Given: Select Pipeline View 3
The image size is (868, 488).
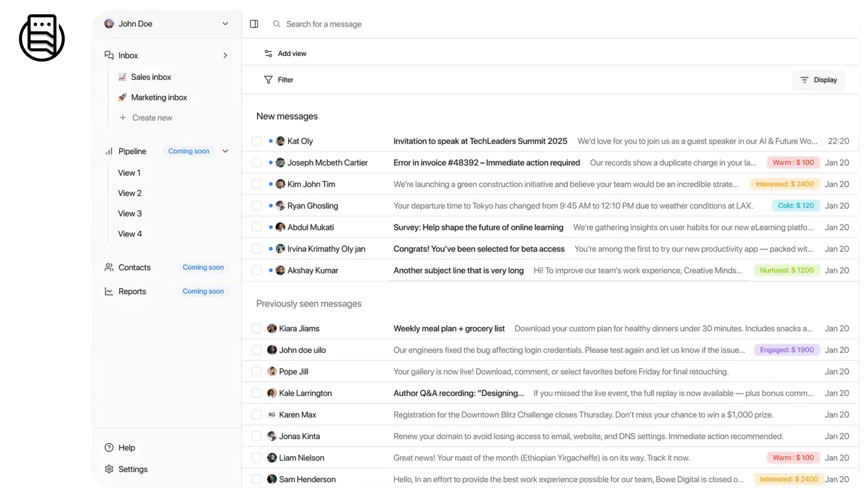Looking at the screenshot, I should pyautogui.click(x=130, y=214).
